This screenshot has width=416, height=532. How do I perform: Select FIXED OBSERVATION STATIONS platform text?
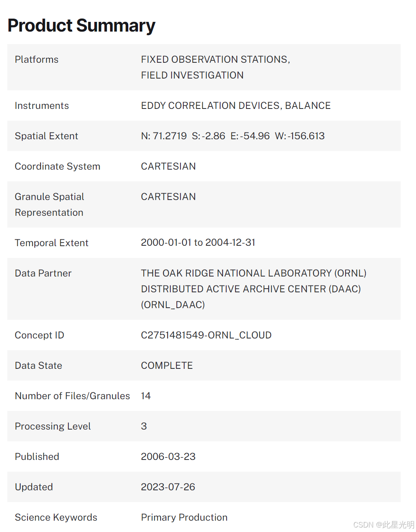pos(215,60)
